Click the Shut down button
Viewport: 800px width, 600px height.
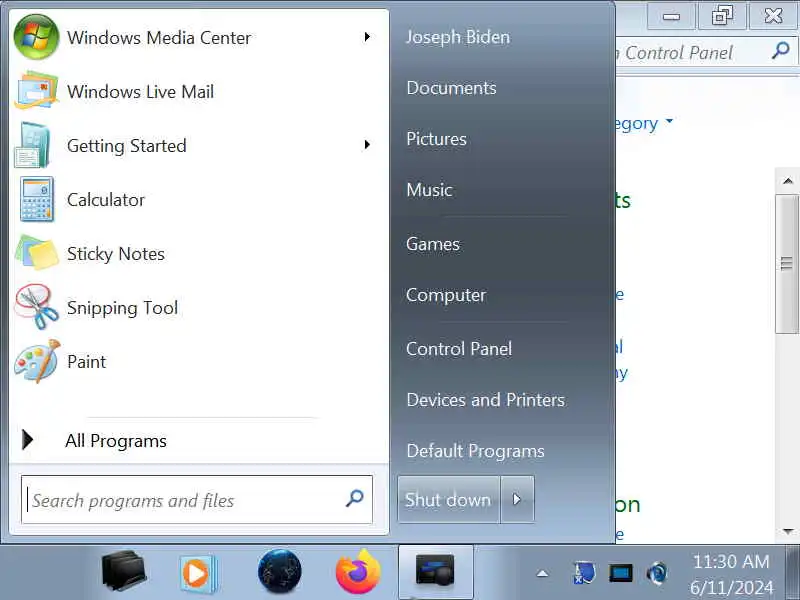click(x=448, y=499)
